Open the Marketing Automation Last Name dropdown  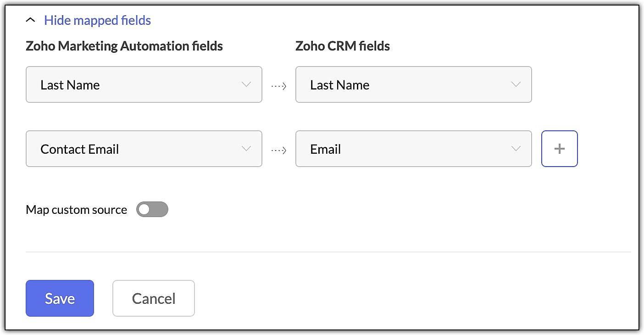pyautogui.click(x=144, y=84)
